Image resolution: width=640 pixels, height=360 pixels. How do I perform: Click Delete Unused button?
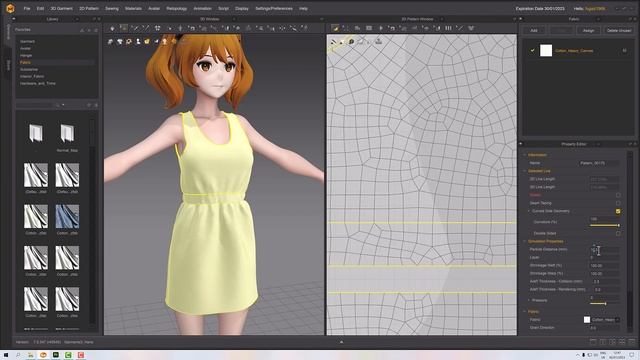pos(619,31)
